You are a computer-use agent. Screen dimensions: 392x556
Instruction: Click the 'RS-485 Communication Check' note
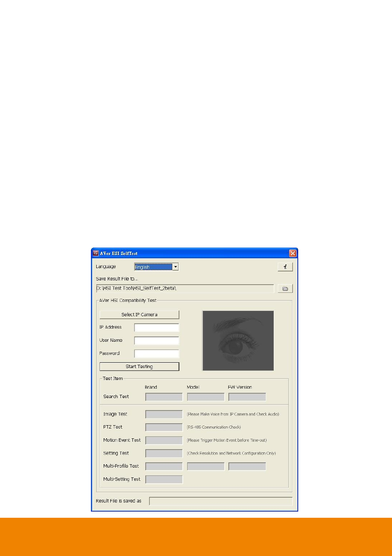(x=214, y=427)
